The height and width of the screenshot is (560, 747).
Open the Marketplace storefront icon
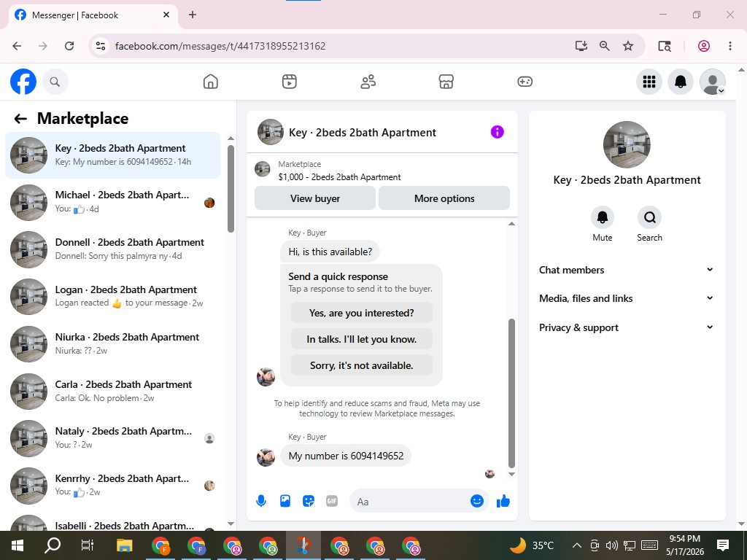446,82
